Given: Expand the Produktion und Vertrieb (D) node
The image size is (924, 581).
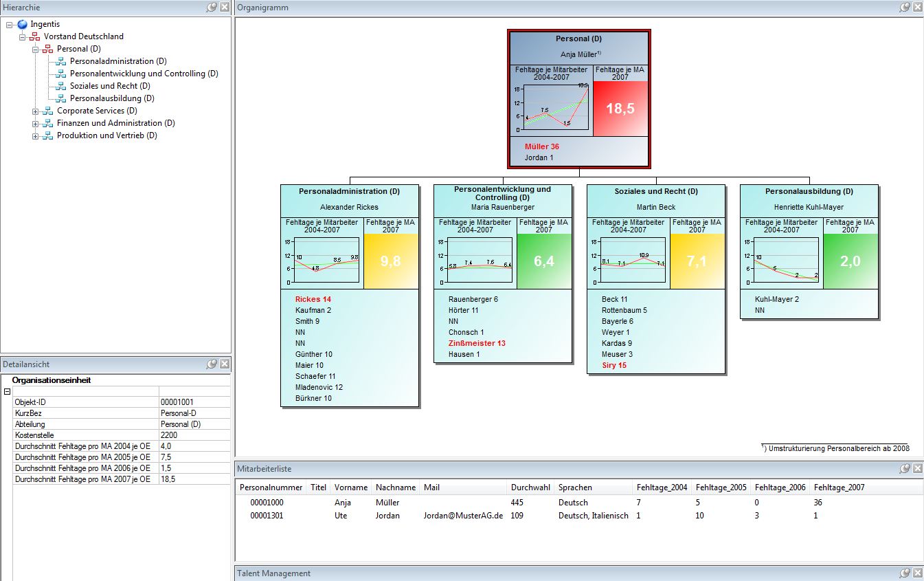Looking at the screenshot, I should (x=35, y=135).
